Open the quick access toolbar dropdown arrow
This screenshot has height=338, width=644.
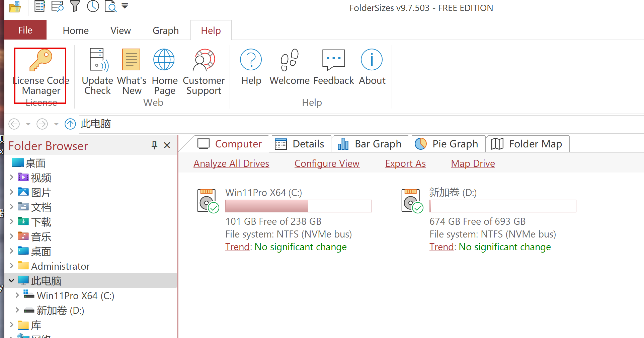[x=125, y=6]
